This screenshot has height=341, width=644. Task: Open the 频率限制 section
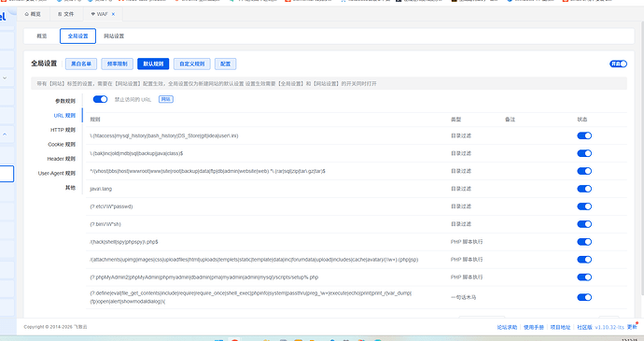(118, 64)
